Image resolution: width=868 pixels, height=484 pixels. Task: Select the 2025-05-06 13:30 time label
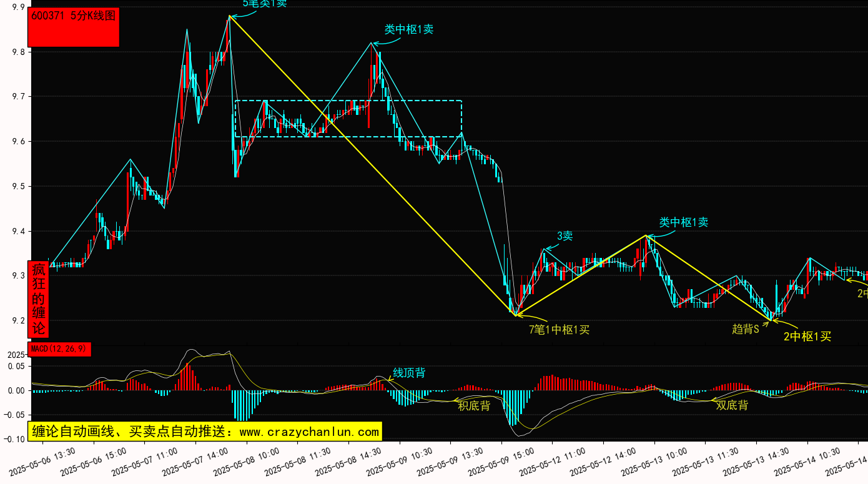(x=43, y=461)
